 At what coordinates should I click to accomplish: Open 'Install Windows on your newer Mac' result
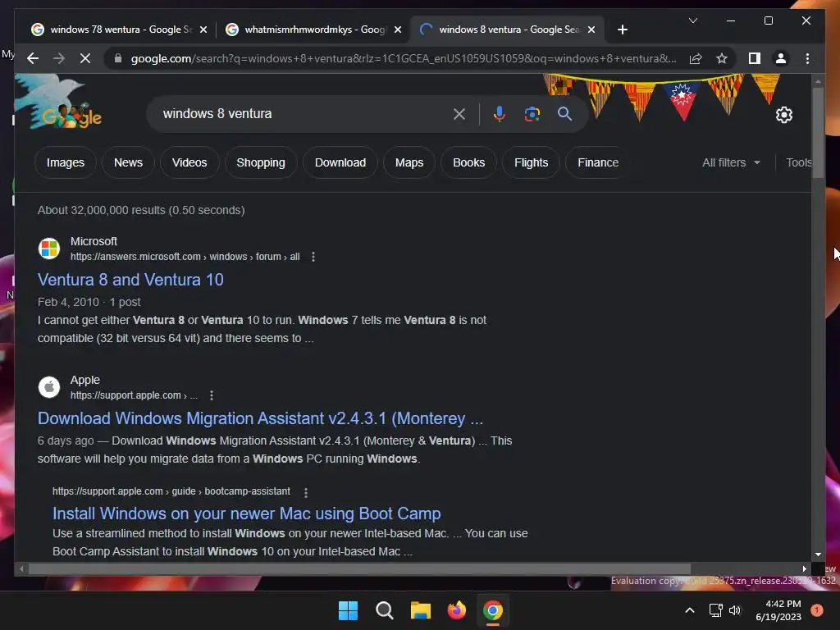[246, 514]
